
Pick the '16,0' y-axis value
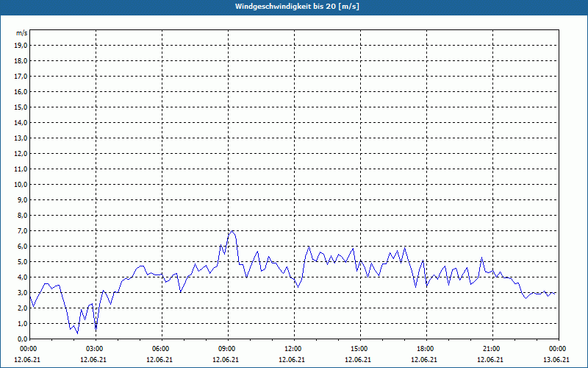[21, 91]
